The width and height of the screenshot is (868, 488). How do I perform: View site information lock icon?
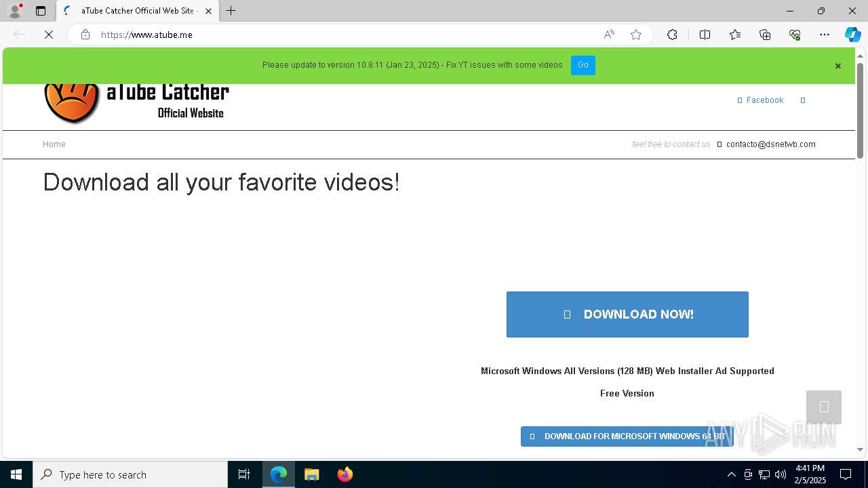point(85,35)
